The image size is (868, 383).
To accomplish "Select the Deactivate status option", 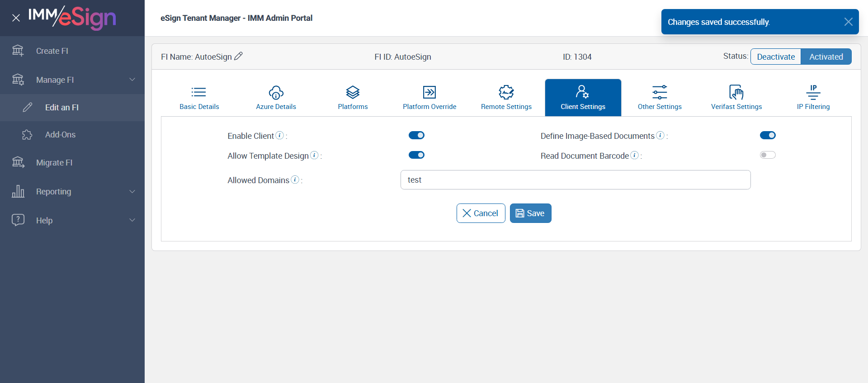I will click(776, 57).
